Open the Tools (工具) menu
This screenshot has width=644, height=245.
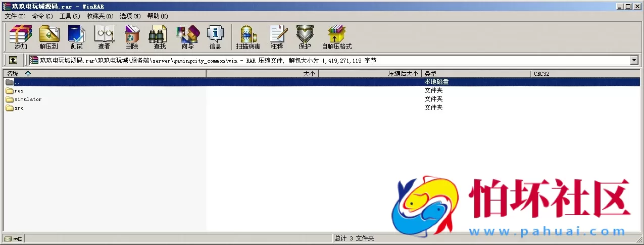(69, 16)
